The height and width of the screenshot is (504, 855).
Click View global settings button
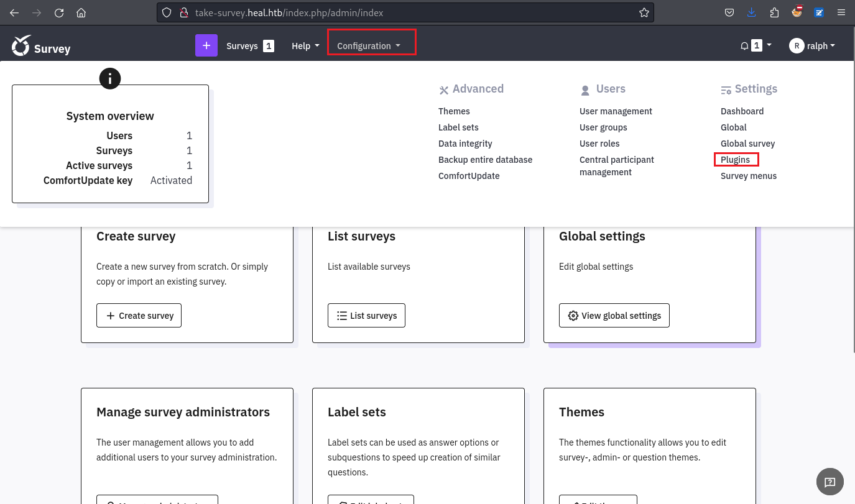click(x=614, y=316)
